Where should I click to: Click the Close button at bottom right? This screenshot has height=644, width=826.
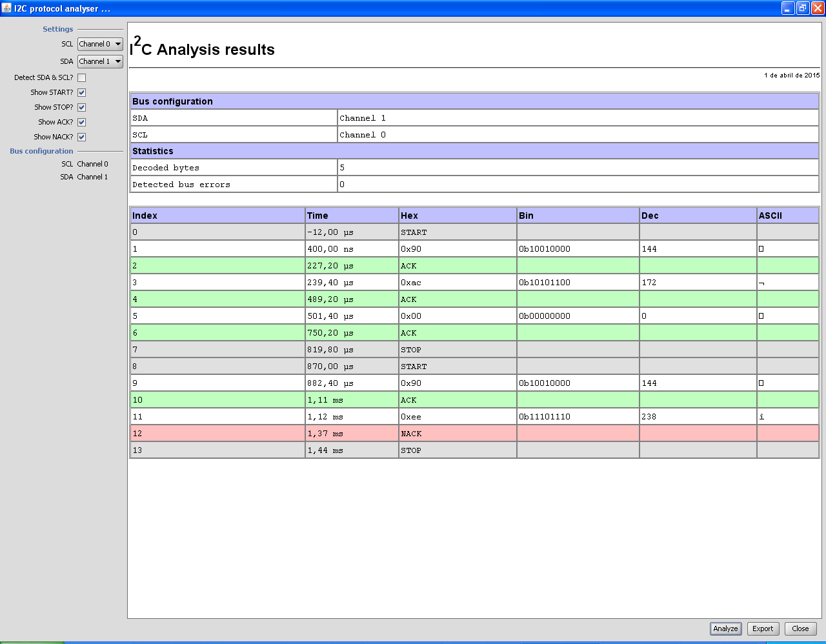click(800, 629)
